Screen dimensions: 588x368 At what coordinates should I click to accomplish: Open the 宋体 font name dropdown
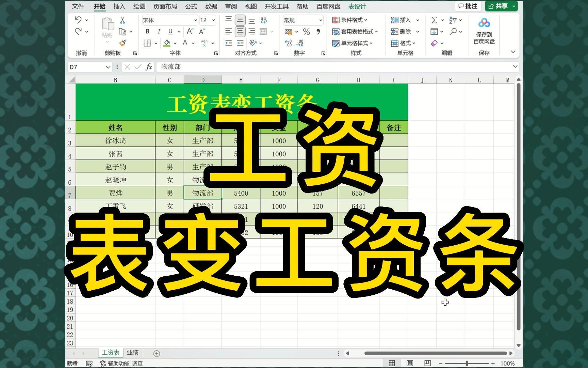tap(195, 20)
